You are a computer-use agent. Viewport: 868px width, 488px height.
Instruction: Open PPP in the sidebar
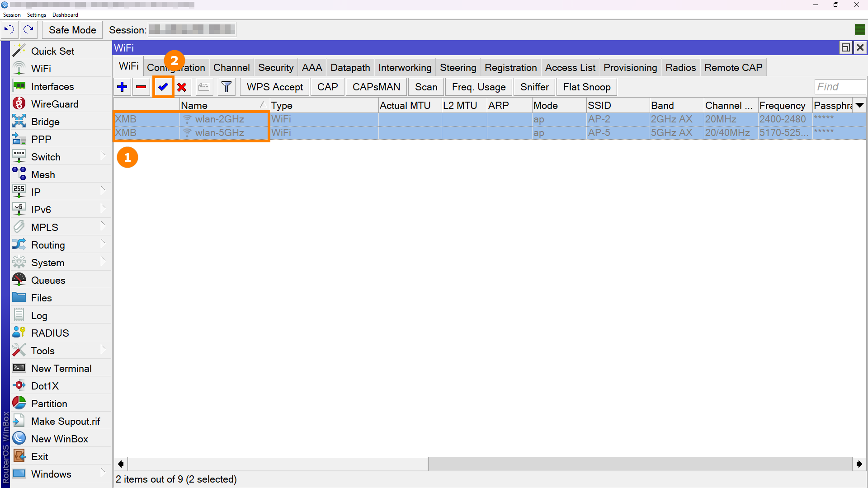61,139
